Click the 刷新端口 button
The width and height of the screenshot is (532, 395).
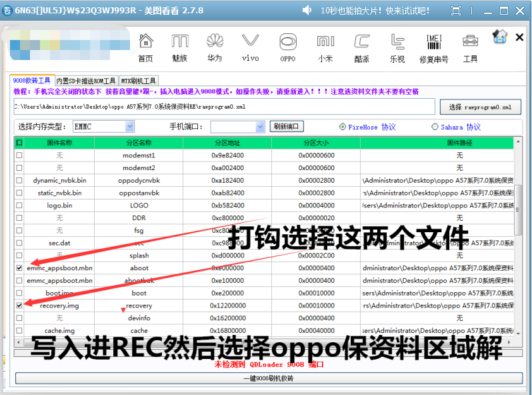[x=287, y=126]
